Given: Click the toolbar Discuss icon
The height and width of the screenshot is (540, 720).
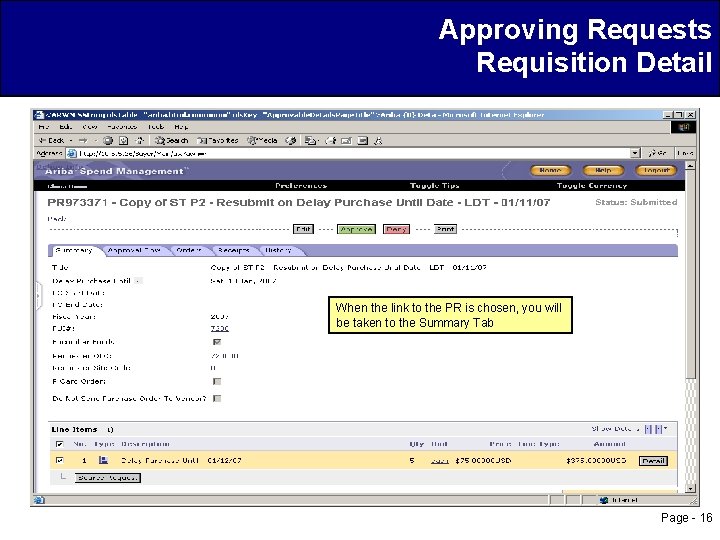Looking at the screenshot, I should [363, 141].
